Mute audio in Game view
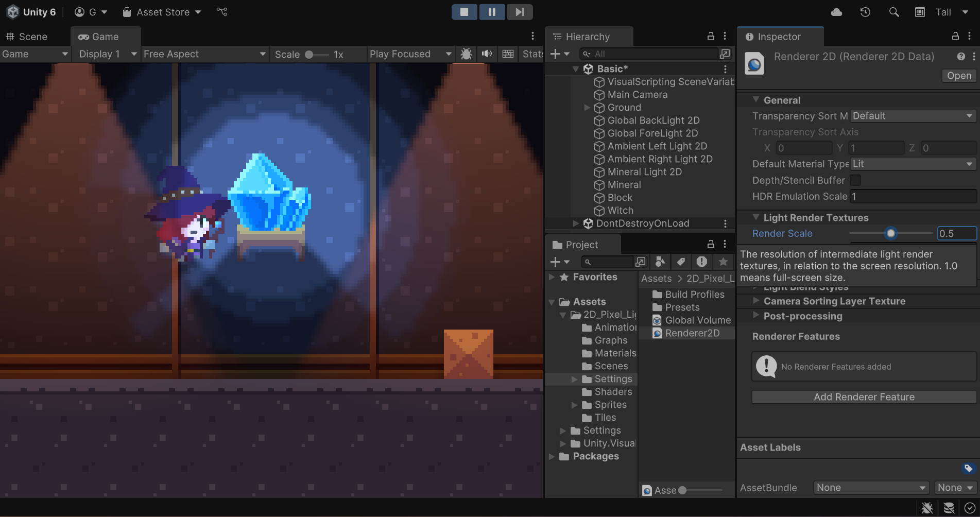This screenshot has height=517, width=980. [x=487, y=54]
